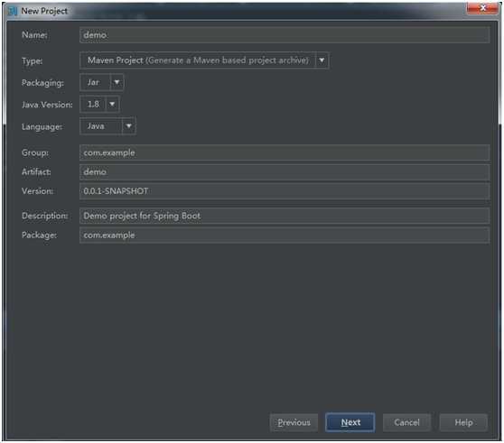This screenshot has height=443, width=504.
Task: Click the IntelliJ icon in the title bar
Action: tap(13, 11)
